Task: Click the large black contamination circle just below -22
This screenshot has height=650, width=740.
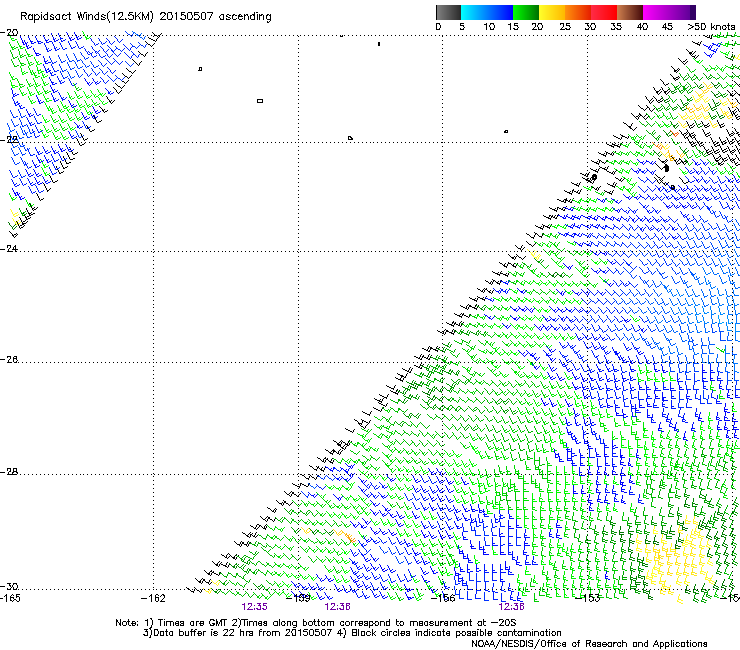Action: [666, 168]
